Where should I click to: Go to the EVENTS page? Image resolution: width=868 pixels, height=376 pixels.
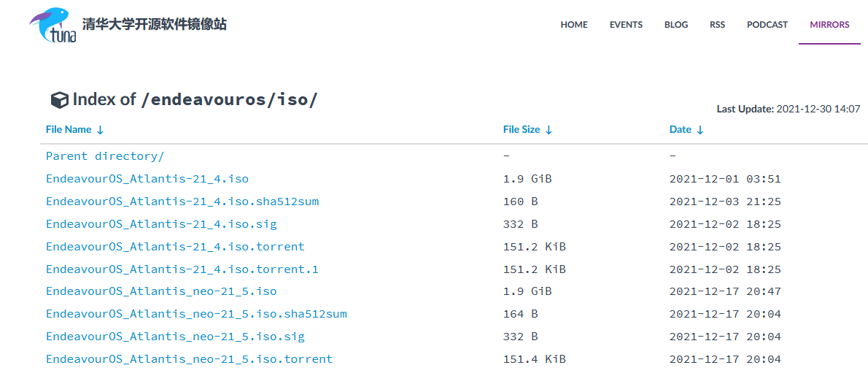tap(626, 25)
